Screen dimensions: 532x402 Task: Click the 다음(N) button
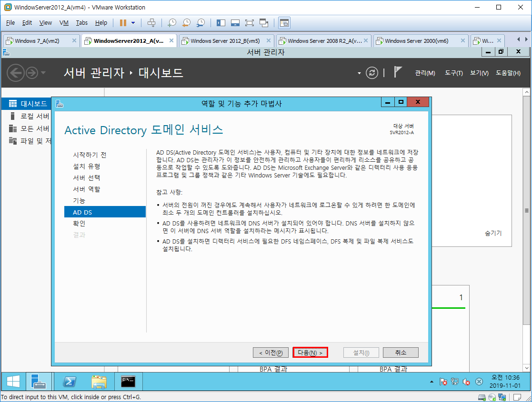(310, 353)
